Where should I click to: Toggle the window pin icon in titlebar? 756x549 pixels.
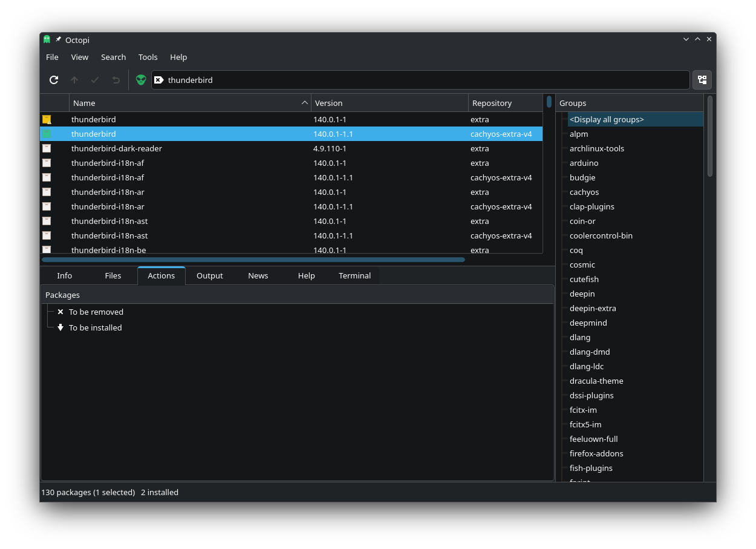59,39
